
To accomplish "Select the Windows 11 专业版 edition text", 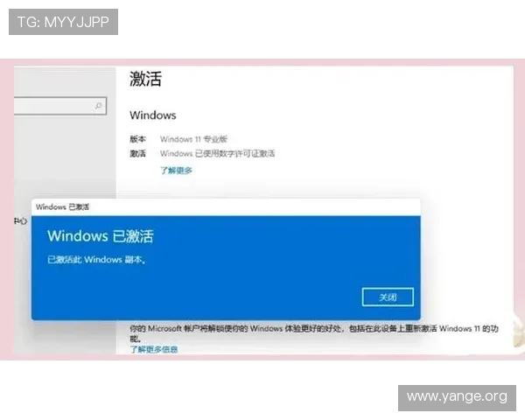I will [193, 139].
